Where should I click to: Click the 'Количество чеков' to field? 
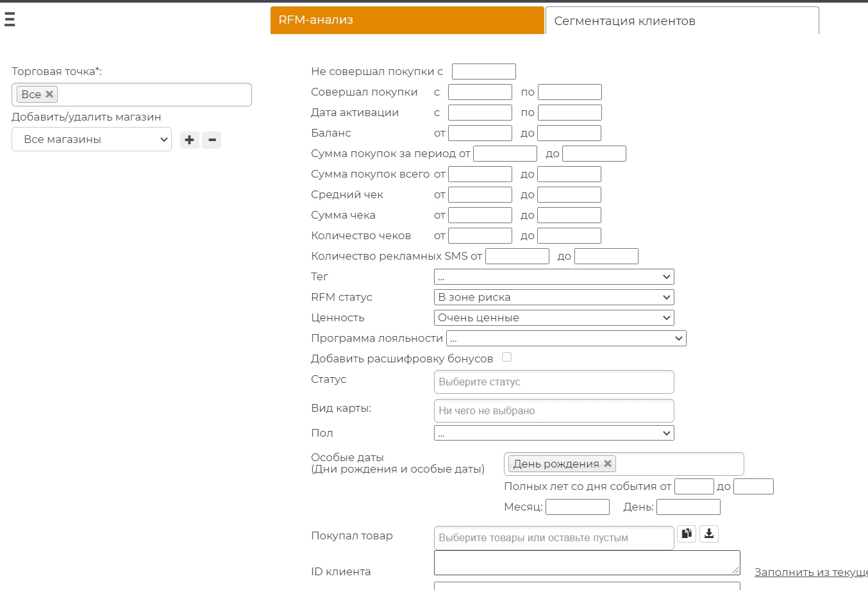[569, 236]
